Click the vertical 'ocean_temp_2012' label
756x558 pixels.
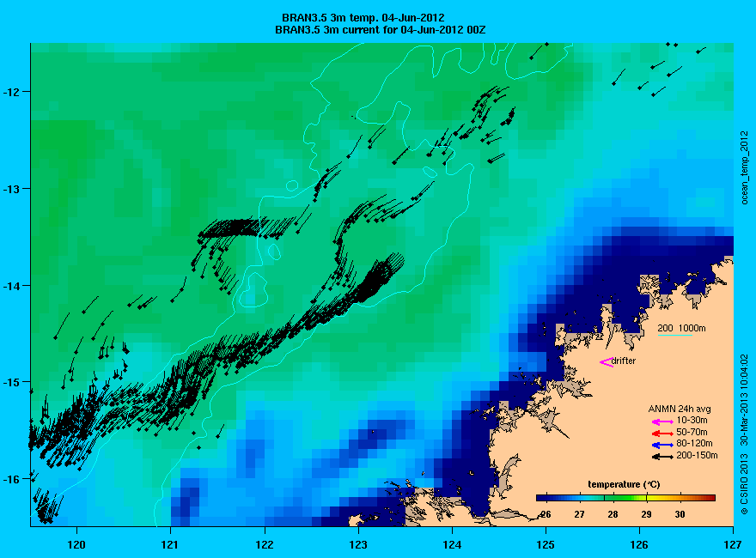[745, 167]
